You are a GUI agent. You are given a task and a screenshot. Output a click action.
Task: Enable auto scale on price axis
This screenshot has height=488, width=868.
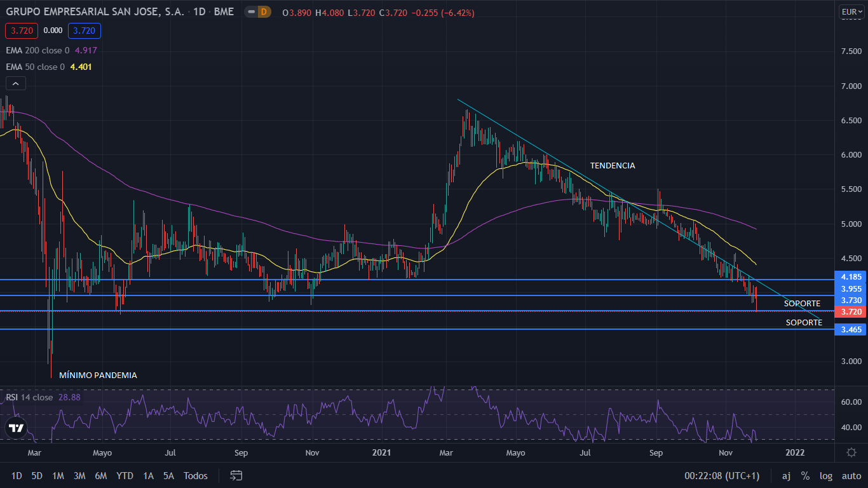(851, 476)
